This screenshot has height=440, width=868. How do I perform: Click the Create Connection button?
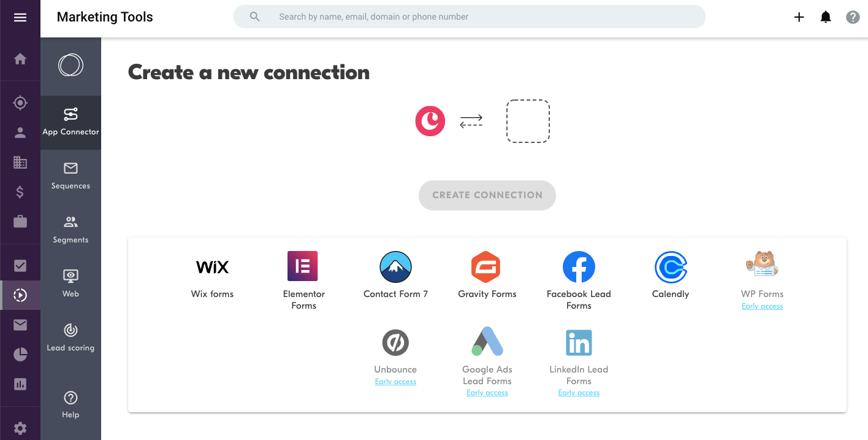487,195
